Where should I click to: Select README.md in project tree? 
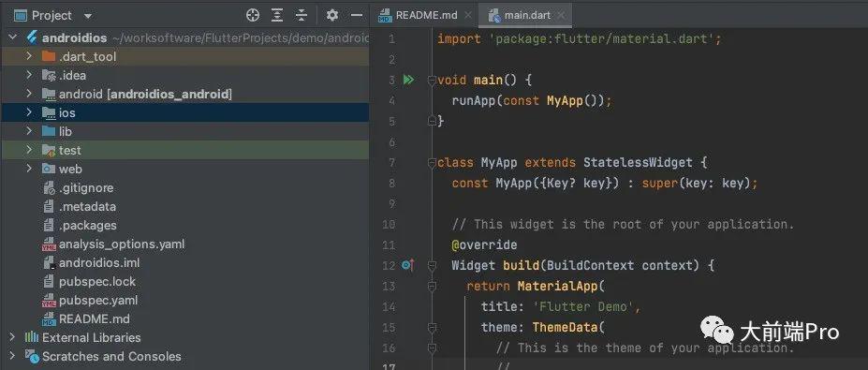tap(95, 319)
